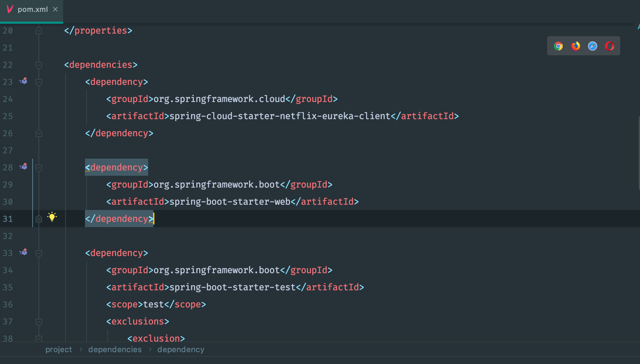This screenshot has width=640, height=364.
Task: Click the yellow lightbulb intention icon
Action: [x=52, y=217]
